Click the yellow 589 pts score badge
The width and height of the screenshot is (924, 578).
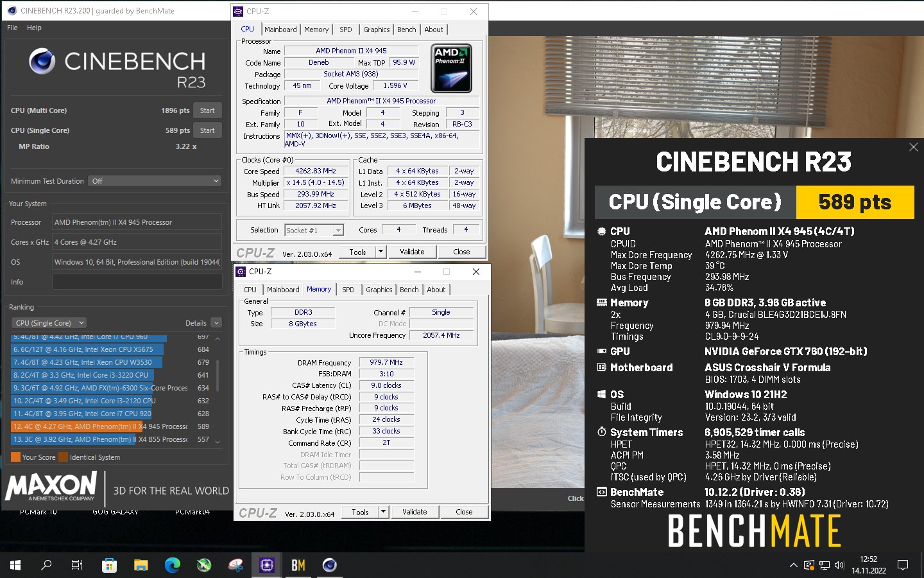[x=855, y=202]
